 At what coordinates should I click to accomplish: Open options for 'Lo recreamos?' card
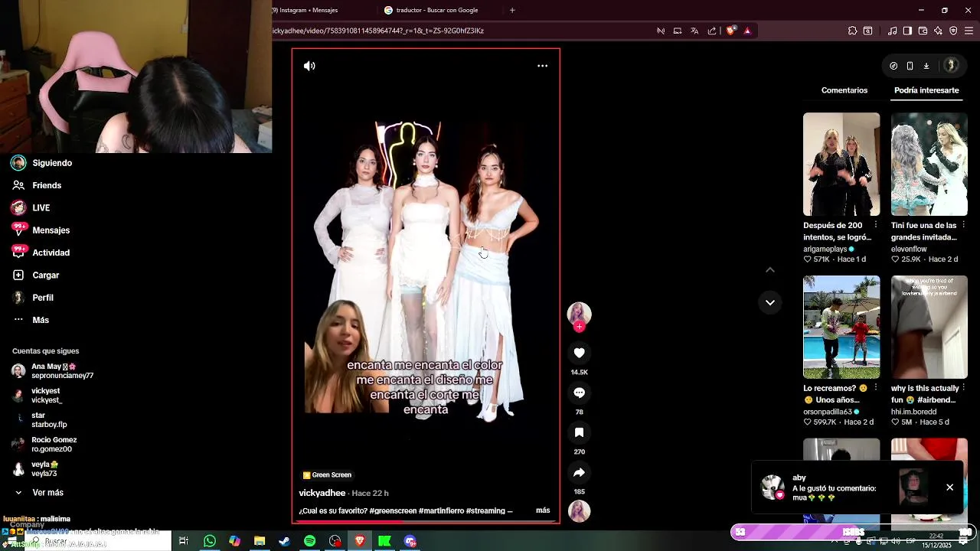[x=876, y=388]
